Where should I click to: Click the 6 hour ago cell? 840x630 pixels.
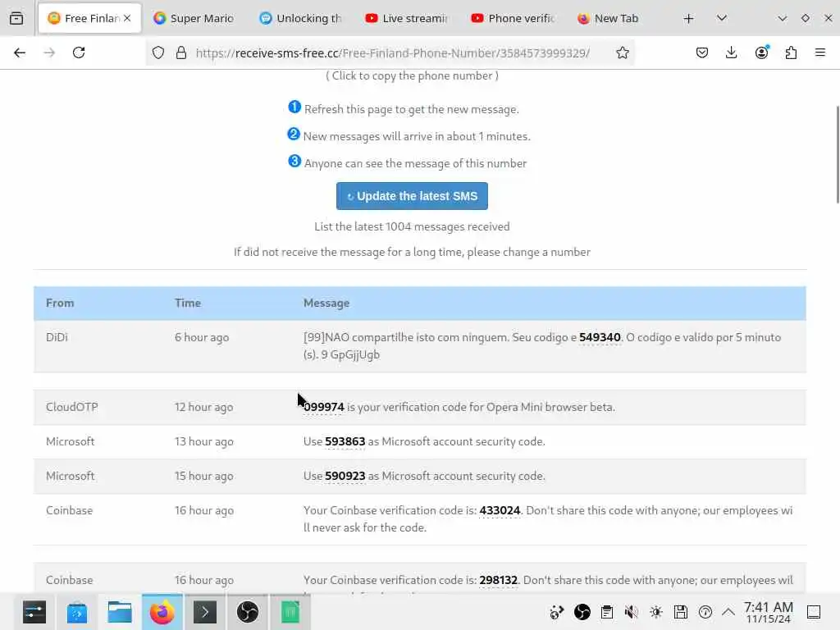pyautogui.click(x=202, y=337)
